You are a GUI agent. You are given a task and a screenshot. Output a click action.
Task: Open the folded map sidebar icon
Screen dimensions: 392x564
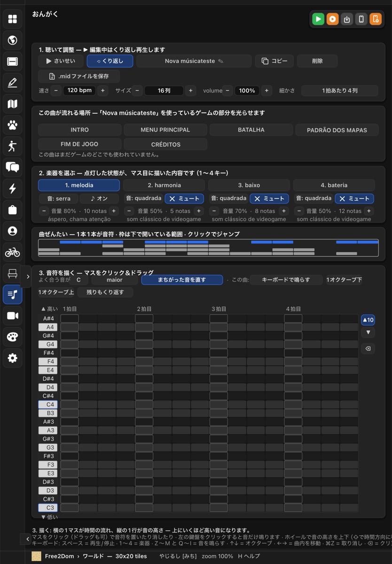[x=13, y=104]
